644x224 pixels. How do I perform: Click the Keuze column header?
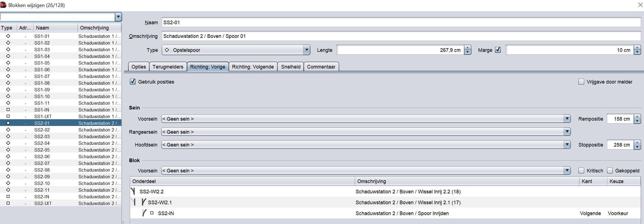click(x=624, y=181)
